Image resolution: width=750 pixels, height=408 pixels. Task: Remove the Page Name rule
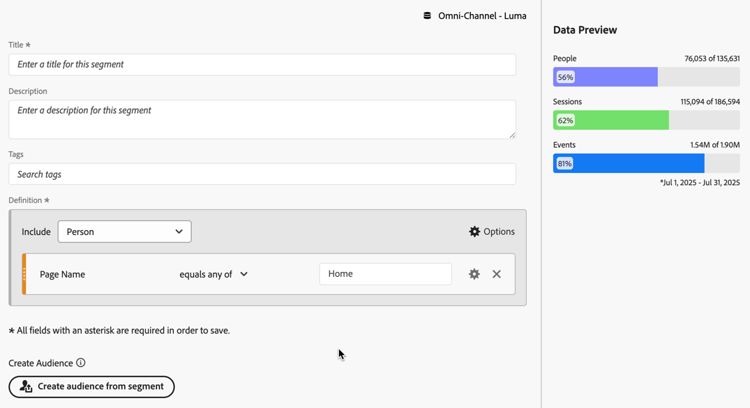[x=497, y=274]
